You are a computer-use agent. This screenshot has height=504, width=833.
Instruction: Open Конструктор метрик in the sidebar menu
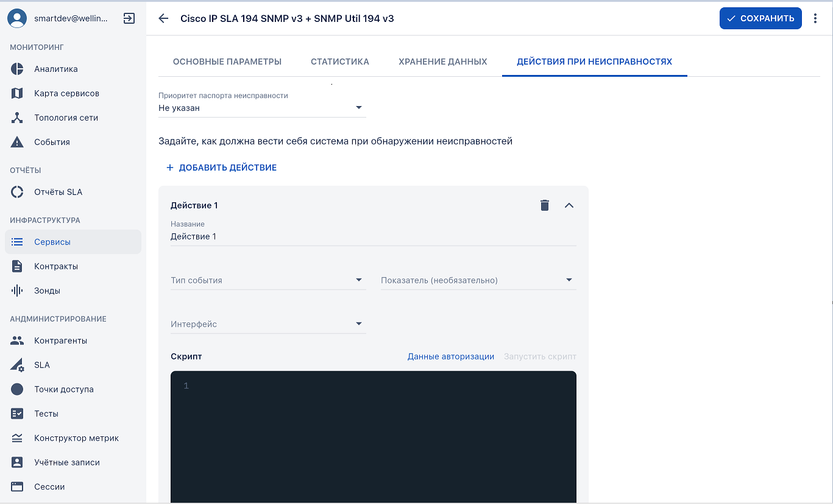click(73, 438)
